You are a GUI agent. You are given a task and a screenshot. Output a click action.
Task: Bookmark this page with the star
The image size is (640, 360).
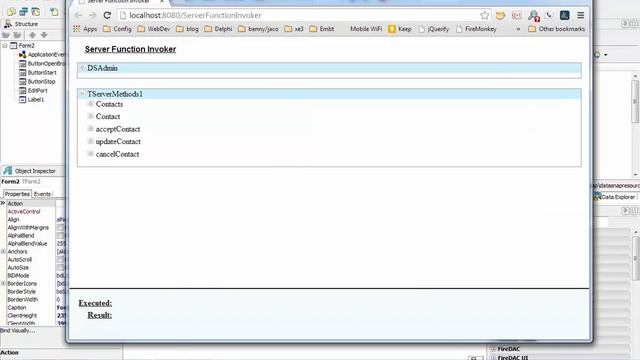pyautogui.click(x=484, y=16)
